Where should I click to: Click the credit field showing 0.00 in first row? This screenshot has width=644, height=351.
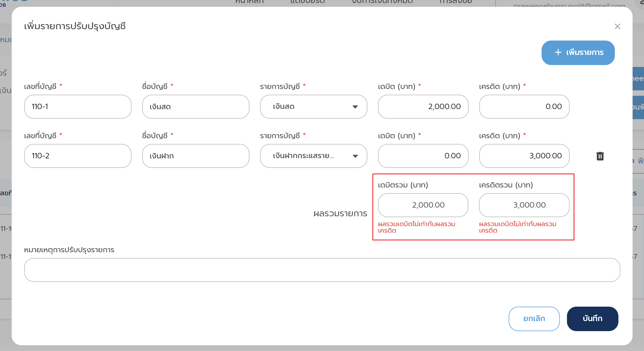coord(524,107)
